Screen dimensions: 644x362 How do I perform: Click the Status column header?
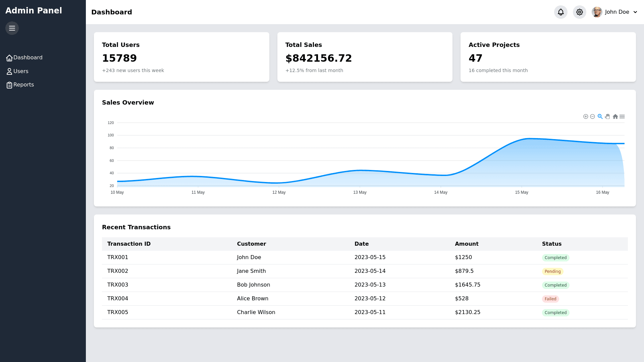[x=552, y=244]
